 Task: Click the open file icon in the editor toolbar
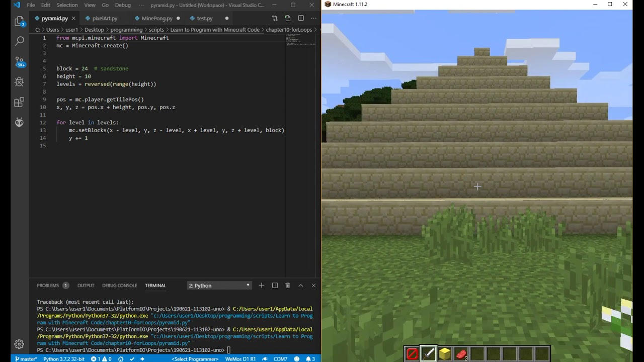[x=287, y=18]
